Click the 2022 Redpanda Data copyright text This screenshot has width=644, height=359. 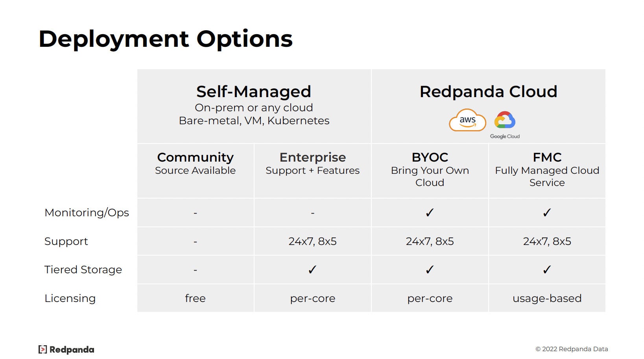[572, 349]
